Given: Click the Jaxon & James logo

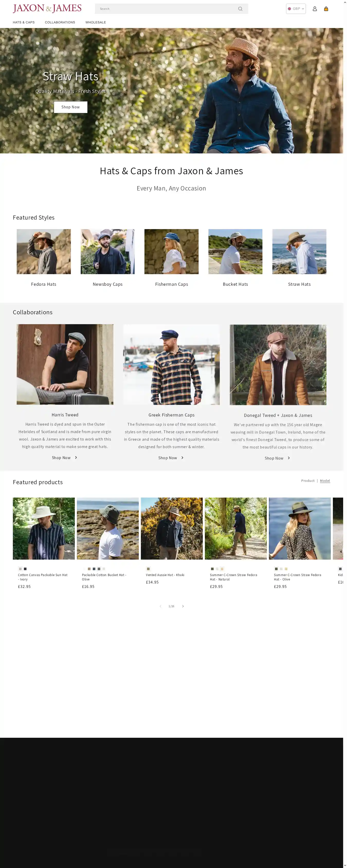Looking at the screenshot, I should (47, 8).
